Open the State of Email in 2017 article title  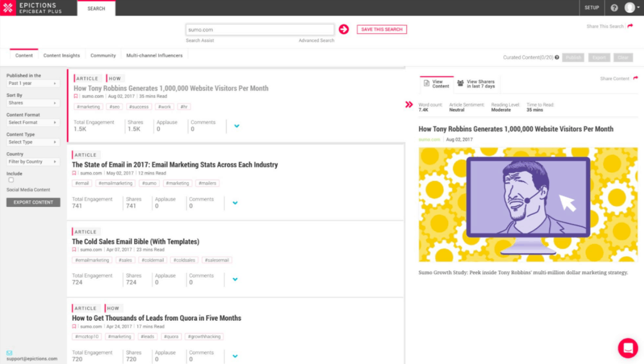(175, 164)
